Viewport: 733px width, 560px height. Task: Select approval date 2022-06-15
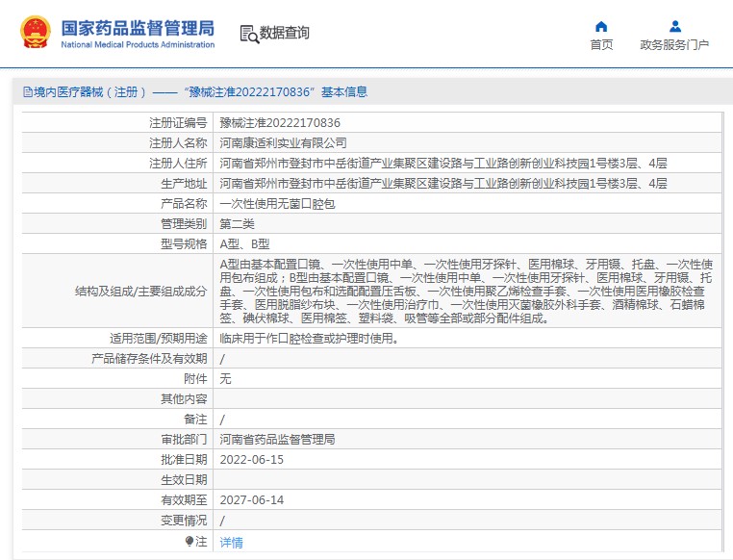(252, 460)
